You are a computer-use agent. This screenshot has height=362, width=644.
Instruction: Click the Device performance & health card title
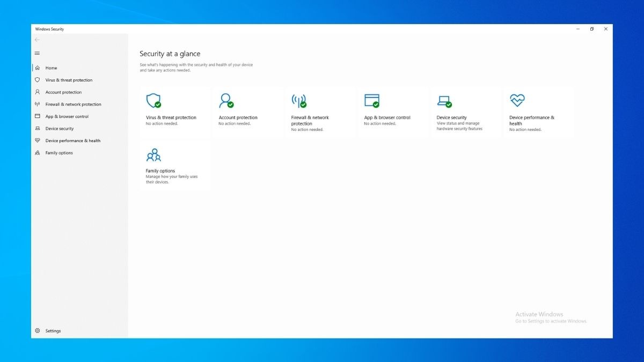click(x=532, y=121)
